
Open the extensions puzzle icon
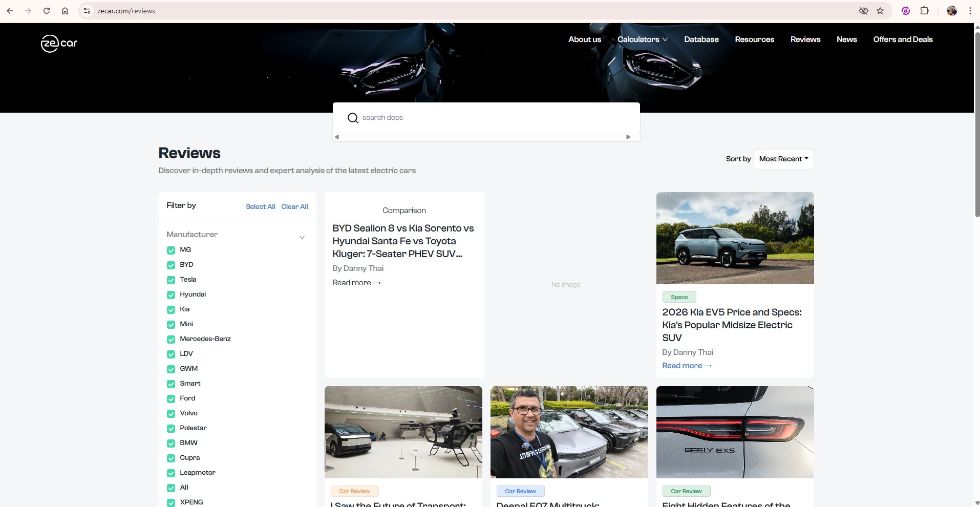(x=924, y=11)
